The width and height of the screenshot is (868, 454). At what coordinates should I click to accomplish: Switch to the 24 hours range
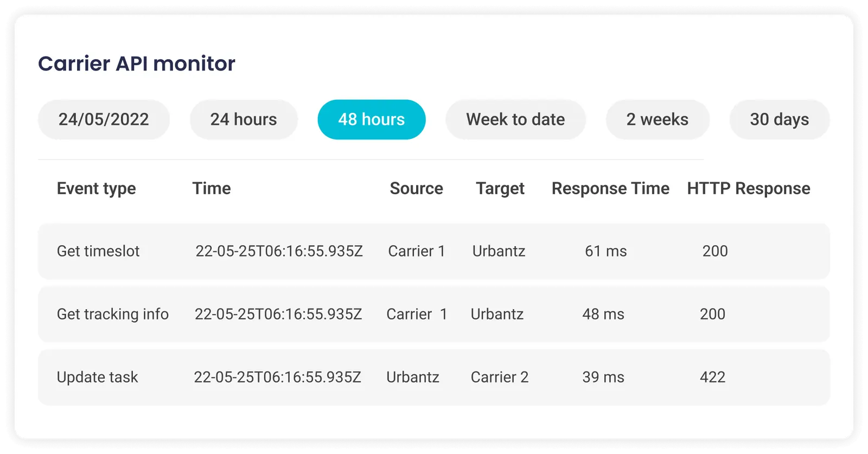pos(244,119)
